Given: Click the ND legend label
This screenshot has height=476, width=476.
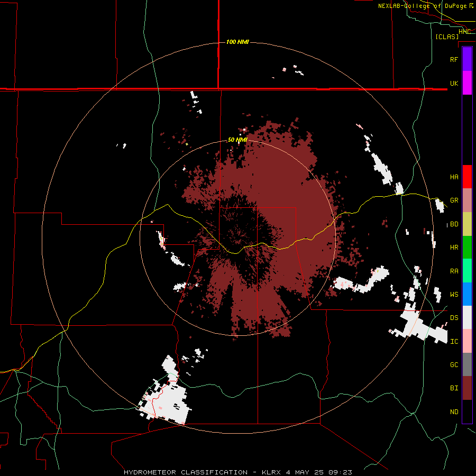Looking at the screenshot, I should point(454,412).
